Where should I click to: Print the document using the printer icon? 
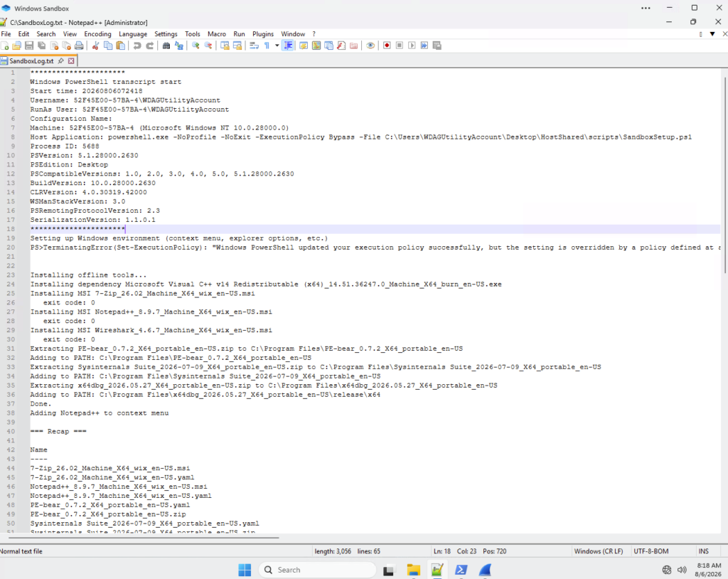pyautogui.click(x=79, y=46)
